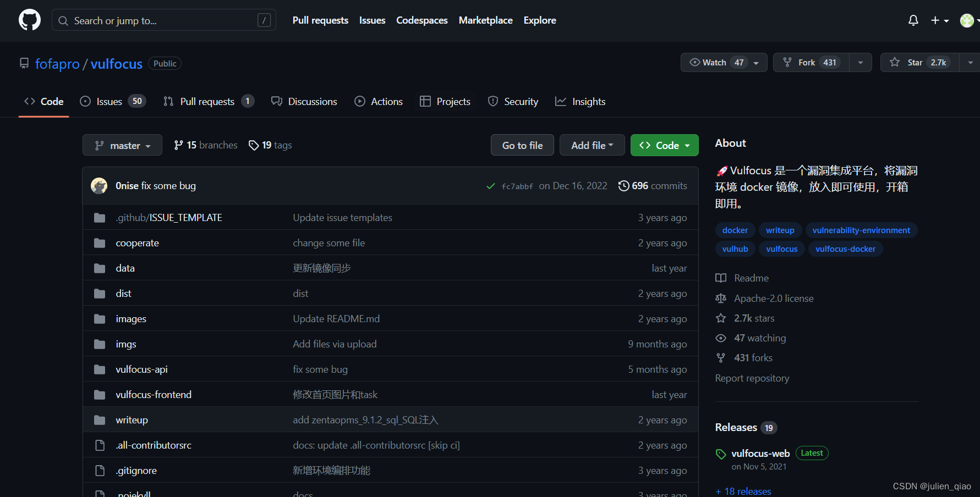Open the cooperate folder
980x497 pixels.
138,243
